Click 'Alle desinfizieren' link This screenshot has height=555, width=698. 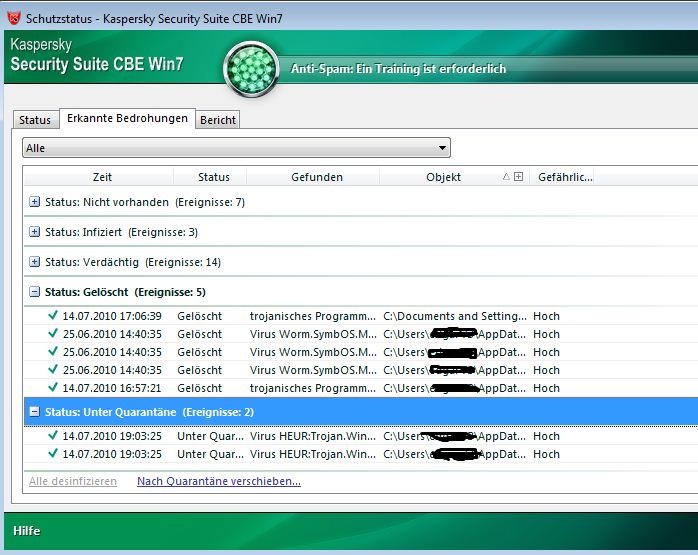[73, 481]
